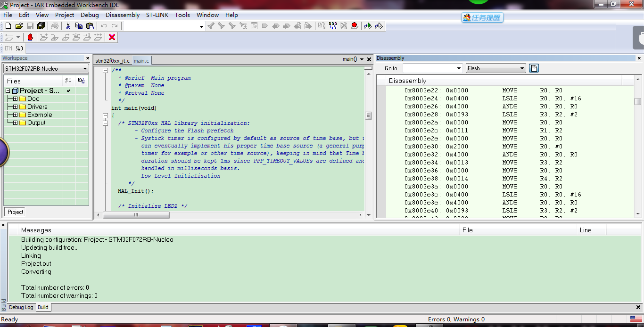Image resolution: width=644 pixels, height=327 pixels.
Task: Start Download and Debug with green arrow icon
Action: (368, 26)
